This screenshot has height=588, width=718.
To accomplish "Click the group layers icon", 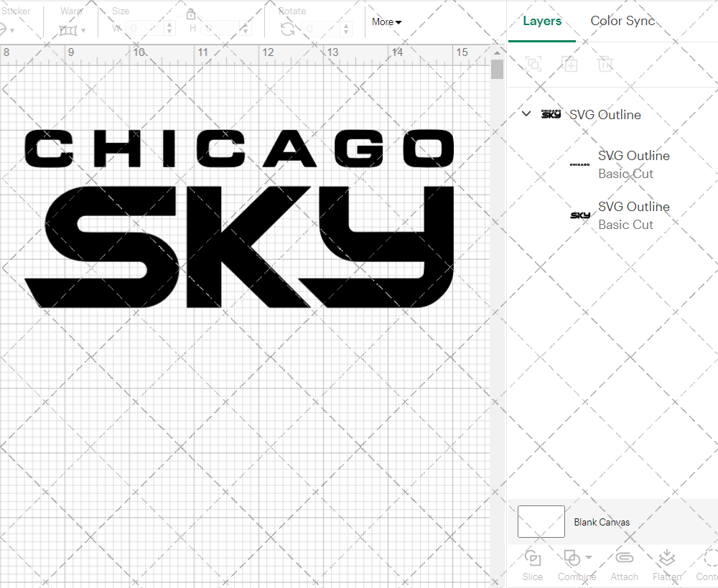I will click(x=533, y=65).
